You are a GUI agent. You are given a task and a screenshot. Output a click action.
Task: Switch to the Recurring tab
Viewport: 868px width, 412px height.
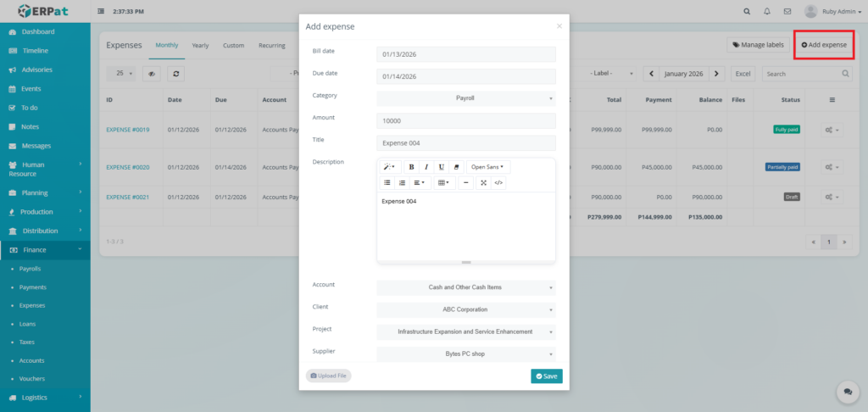[x=272, y=46]
